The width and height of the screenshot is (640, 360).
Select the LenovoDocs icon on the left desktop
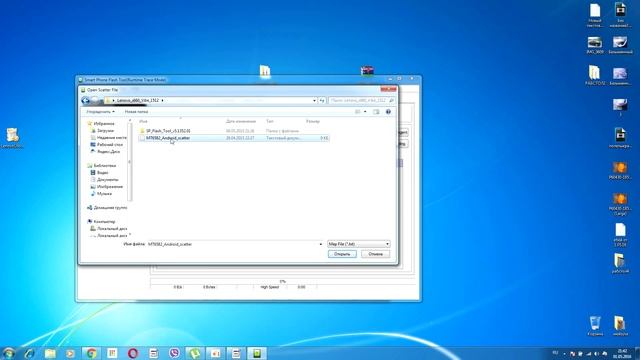(12, 138)
